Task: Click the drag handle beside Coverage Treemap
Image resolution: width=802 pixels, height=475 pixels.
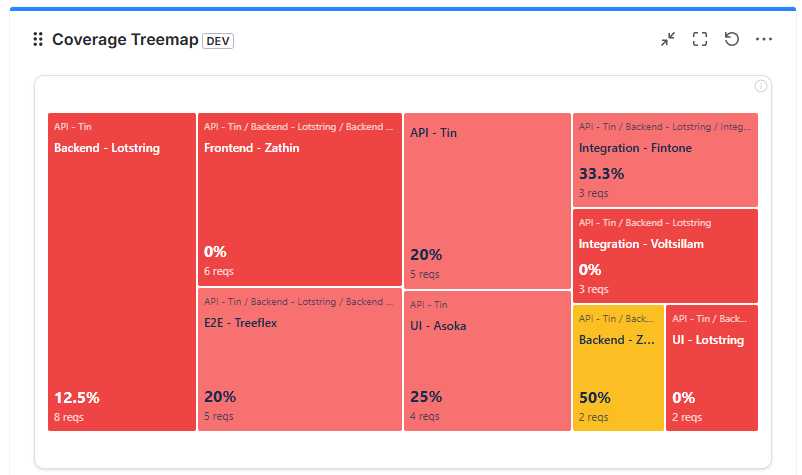Action: pyautogui.click(x=38, y=40)
